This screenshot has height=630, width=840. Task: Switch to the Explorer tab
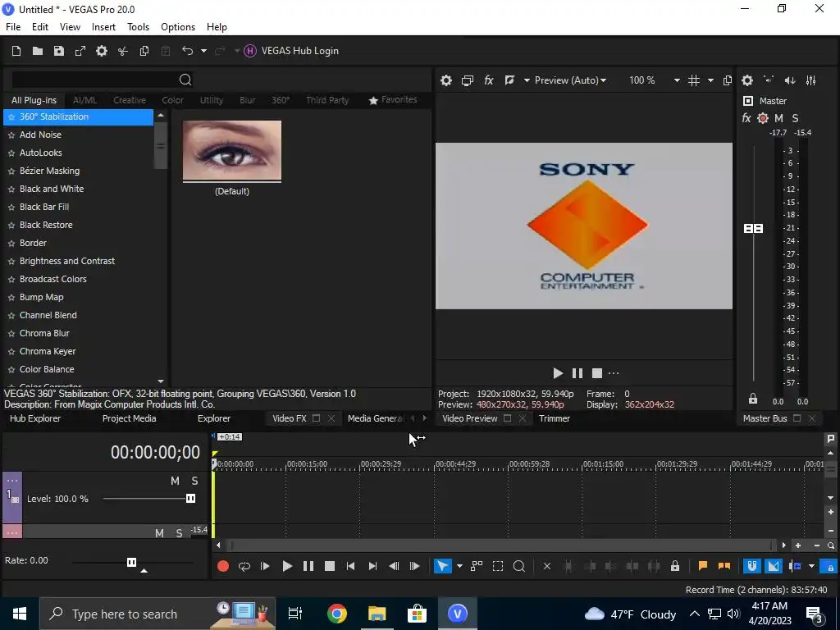(214, 418)
